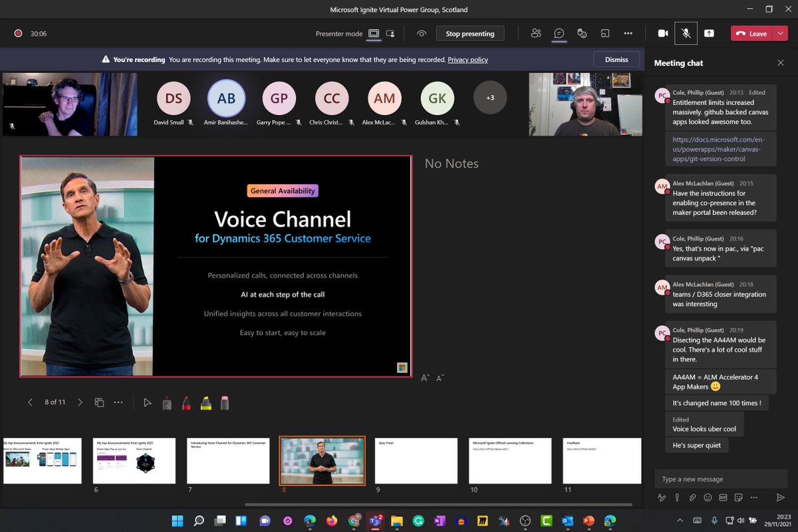798x532 pixels.
Task: Open more slide options ellipsis
Action: click(118, 402)
